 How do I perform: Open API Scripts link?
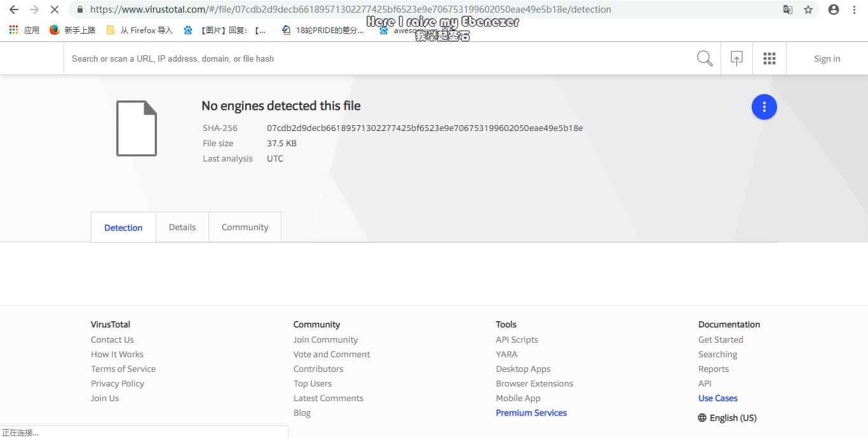[517, 339]
